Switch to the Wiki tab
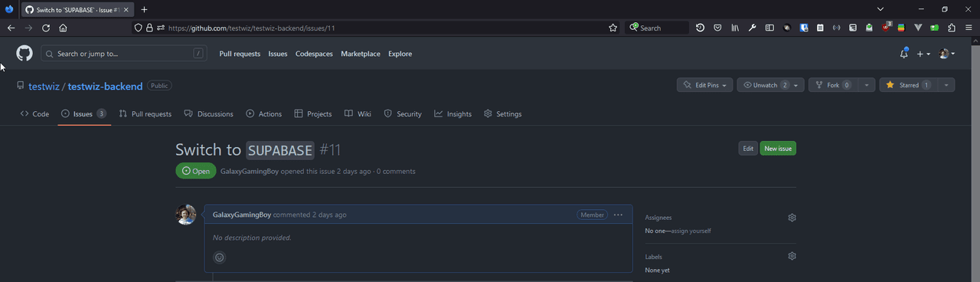This screenshot has width=980, height=282. click(358, 113)
